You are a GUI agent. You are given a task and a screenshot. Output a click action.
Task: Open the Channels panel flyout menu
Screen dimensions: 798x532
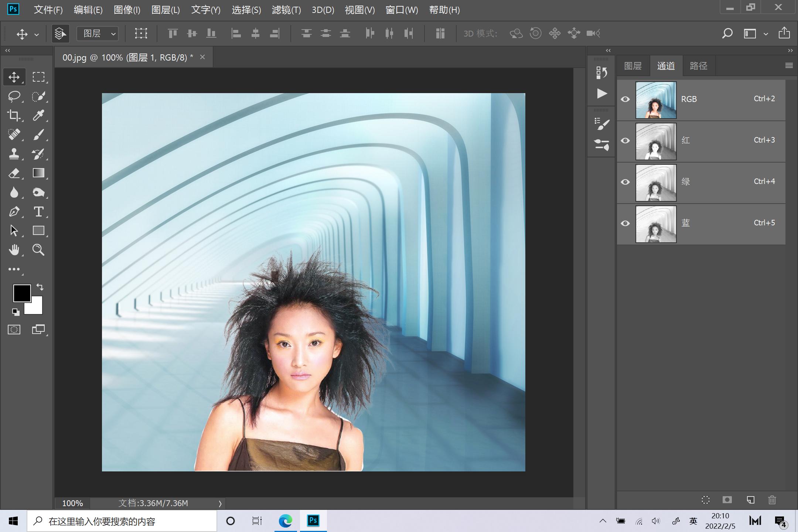pyautogui.click(x=789, y=65)
